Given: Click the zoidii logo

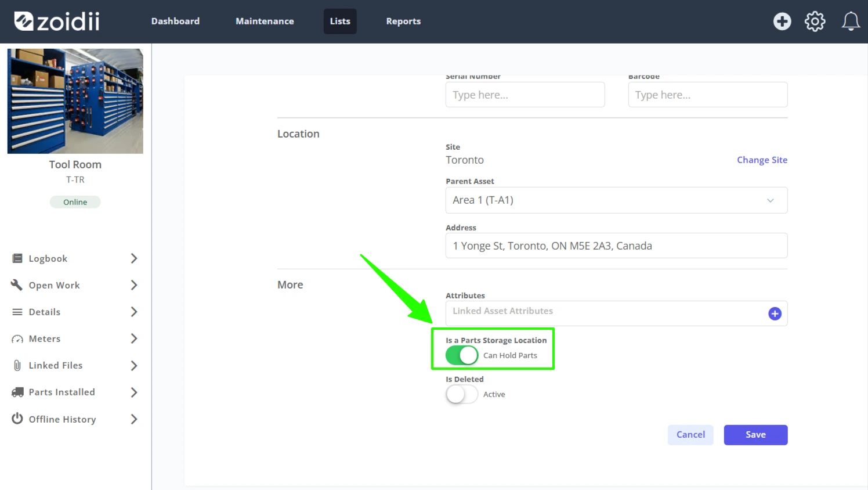Looking at the screenshot, I should (x=57, y=21).
